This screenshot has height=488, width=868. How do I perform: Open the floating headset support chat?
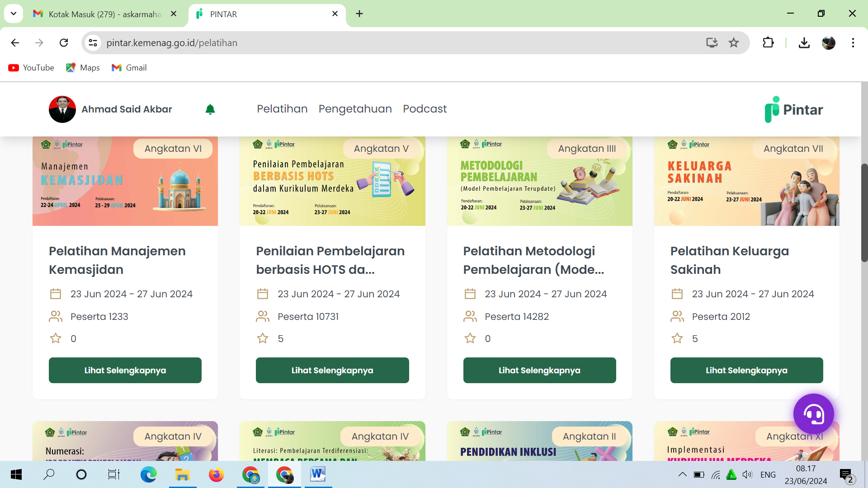(813, 413)
